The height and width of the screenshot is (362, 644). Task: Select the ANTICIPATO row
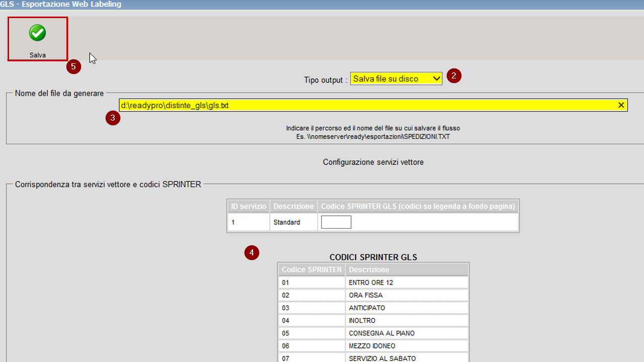373,308
